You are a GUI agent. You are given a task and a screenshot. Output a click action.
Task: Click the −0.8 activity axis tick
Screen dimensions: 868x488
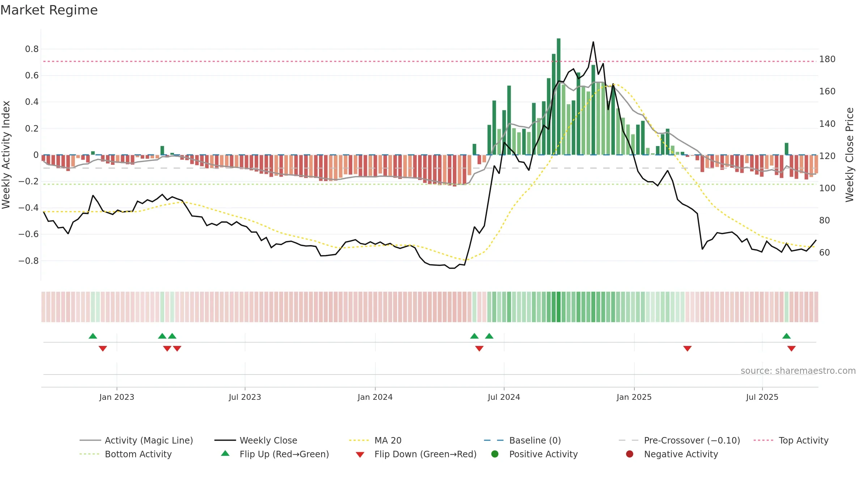pos(29,261)
